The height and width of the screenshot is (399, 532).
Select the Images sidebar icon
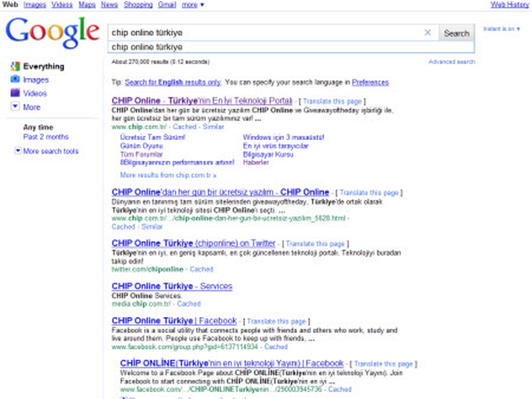pyautogui.click(x=14, y=79)
